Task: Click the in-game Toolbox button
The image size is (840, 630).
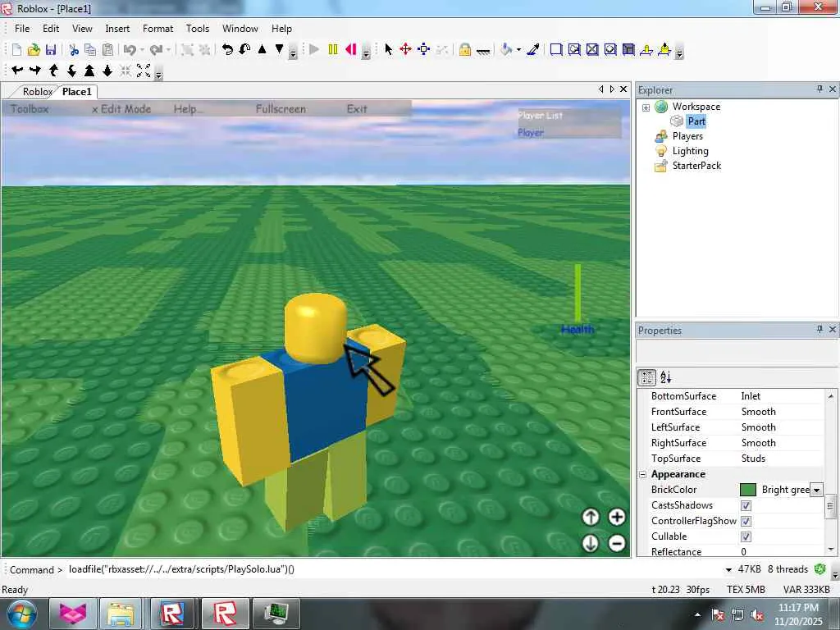Action: coord(30,109)
